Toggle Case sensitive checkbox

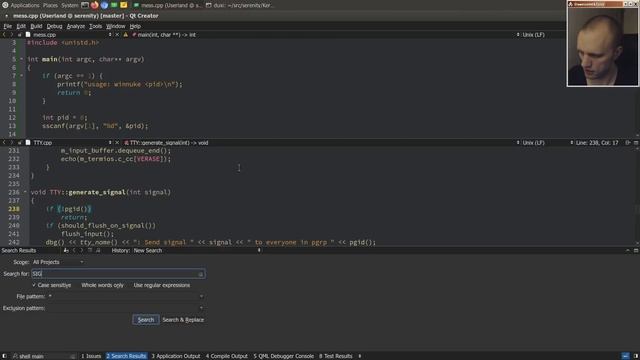coord(51,285)
